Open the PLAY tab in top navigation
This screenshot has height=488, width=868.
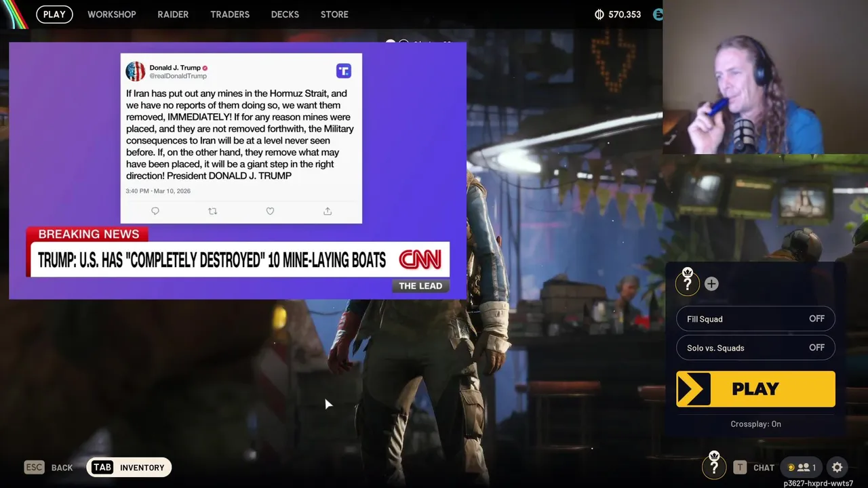point(54,14)
